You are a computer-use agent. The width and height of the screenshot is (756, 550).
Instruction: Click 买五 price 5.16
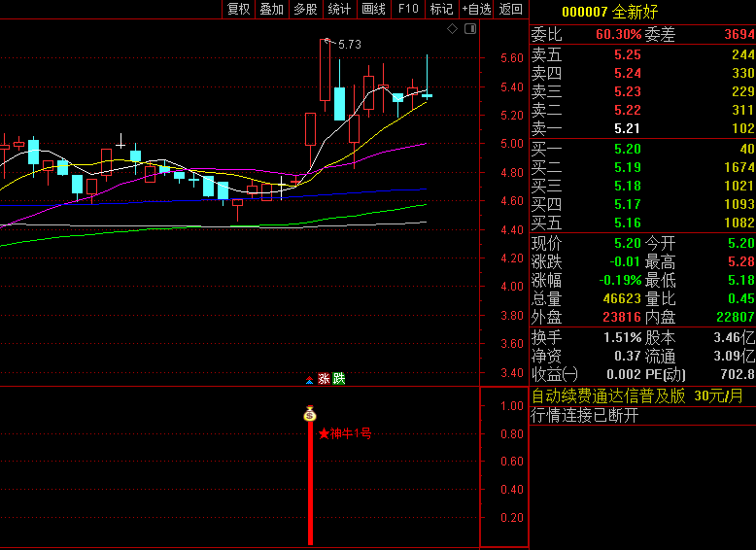pyautogui.click(x=628, y=223)
